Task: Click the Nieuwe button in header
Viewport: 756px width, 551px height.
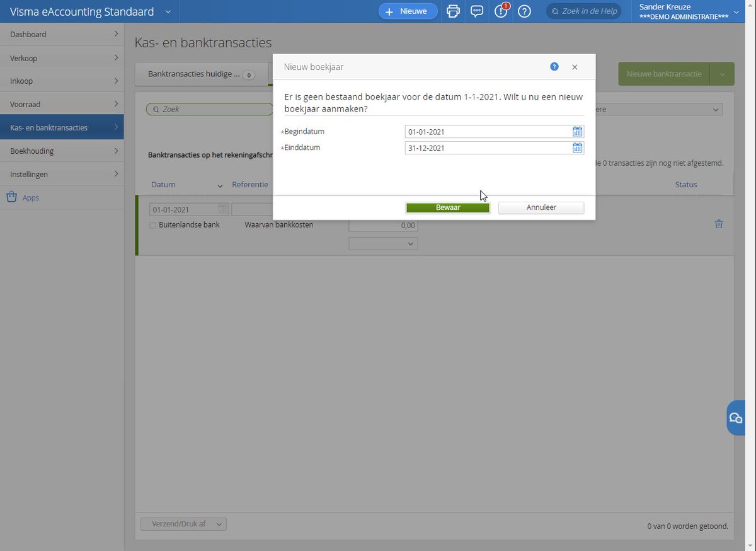Action: 408,11
